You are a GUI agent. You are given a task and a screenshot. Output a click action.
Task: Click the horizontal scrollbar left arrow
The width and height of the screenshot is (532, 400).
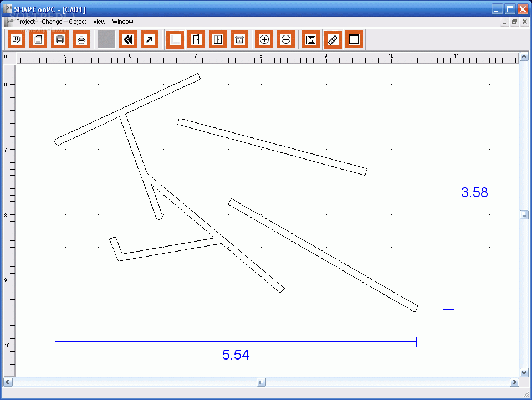[x=8, y=382]
